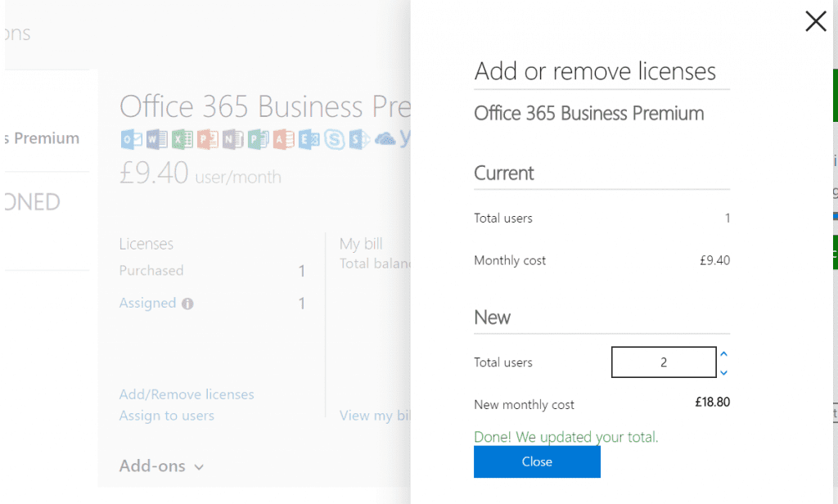
Task: Open the Exchange icon in the icon row
Action: tap(309, 139)
